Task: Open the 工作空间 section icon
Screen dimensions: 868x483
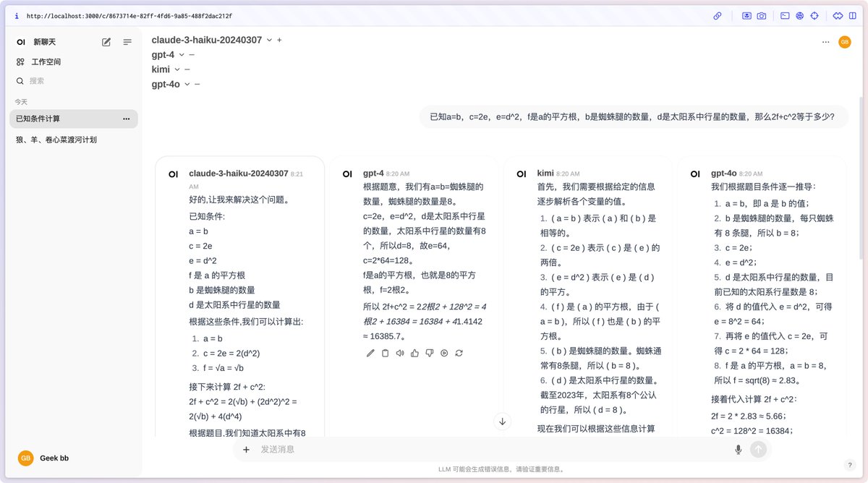Action: pos(20,61)
